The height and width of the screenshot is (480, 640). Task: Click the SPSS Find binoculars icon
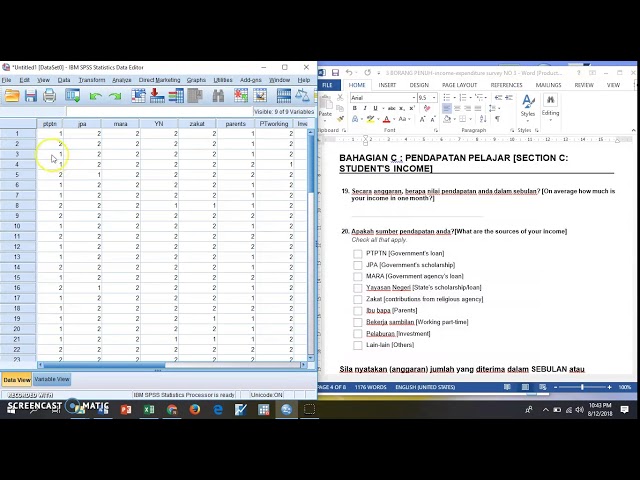coord(218,96)
